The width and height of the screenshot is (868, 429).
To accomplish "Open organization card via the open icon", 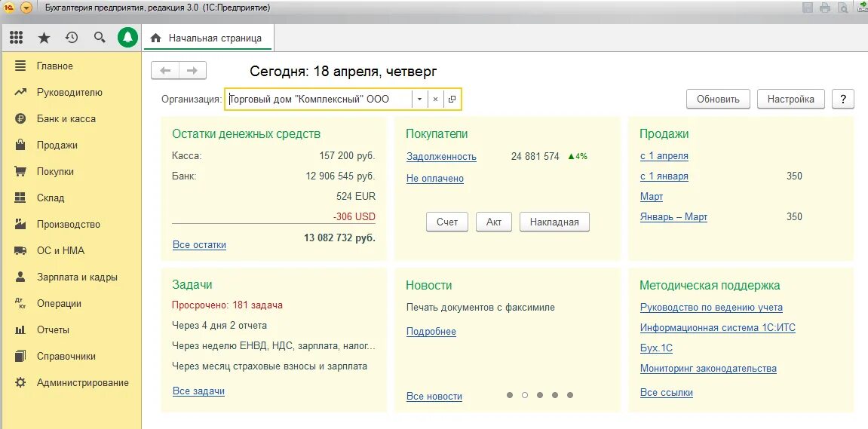I will 452,99.
